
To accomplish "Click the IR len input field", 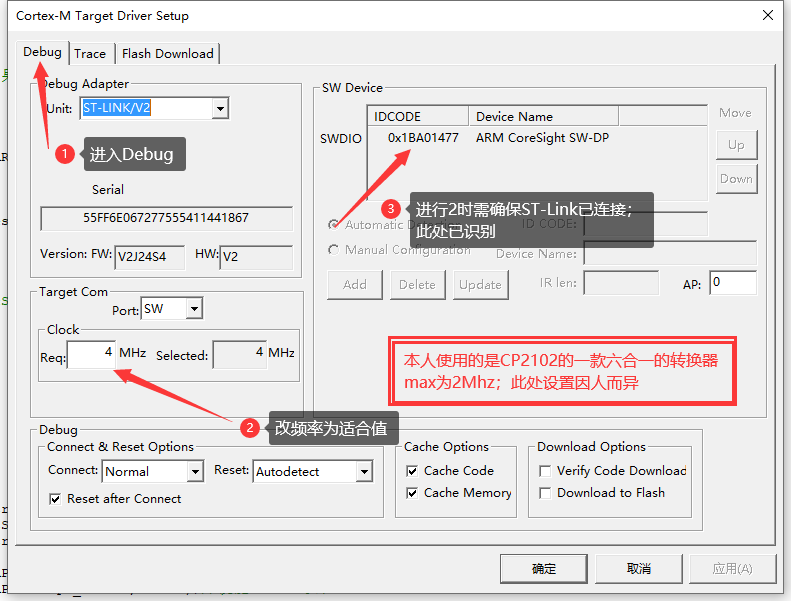I will [x=621, y=283].
